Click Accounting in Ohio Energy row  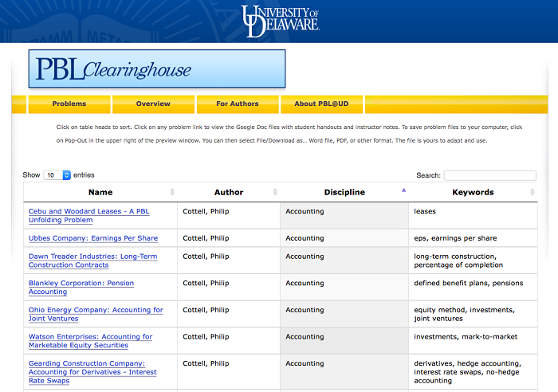pyautogui.click(x=305, y=310)
